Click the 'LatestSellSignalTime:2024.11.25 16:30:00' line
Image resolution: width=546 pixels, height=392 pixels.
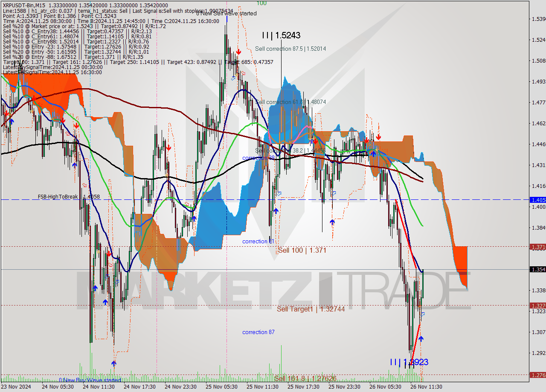(52, 72)
